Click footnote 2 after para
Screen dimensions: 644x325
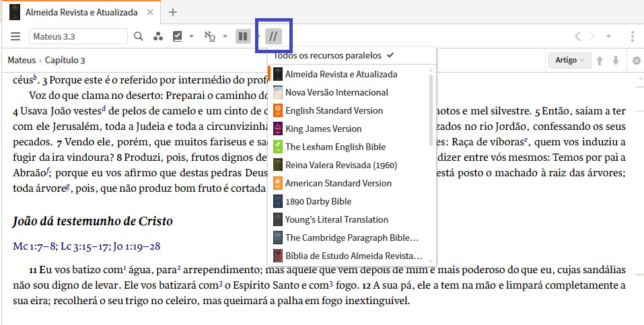(179, 268)
